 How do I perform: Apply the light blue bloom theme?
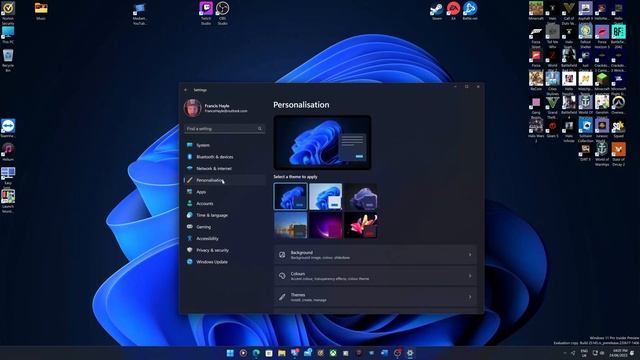click(x=325, y=196)
